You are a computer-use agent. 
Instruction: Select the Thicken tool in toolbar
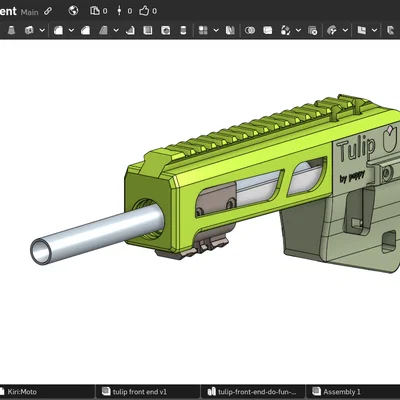(x=29, y=30)
